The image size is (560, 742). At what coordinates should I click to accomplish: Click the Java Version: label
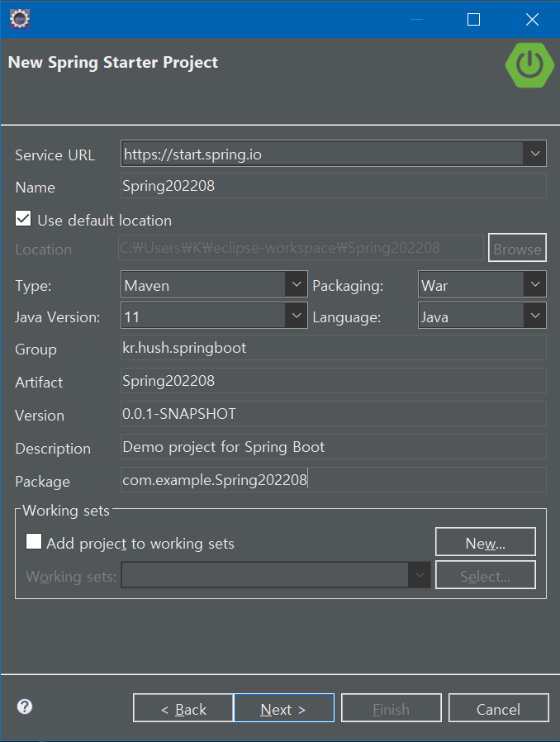57,317
